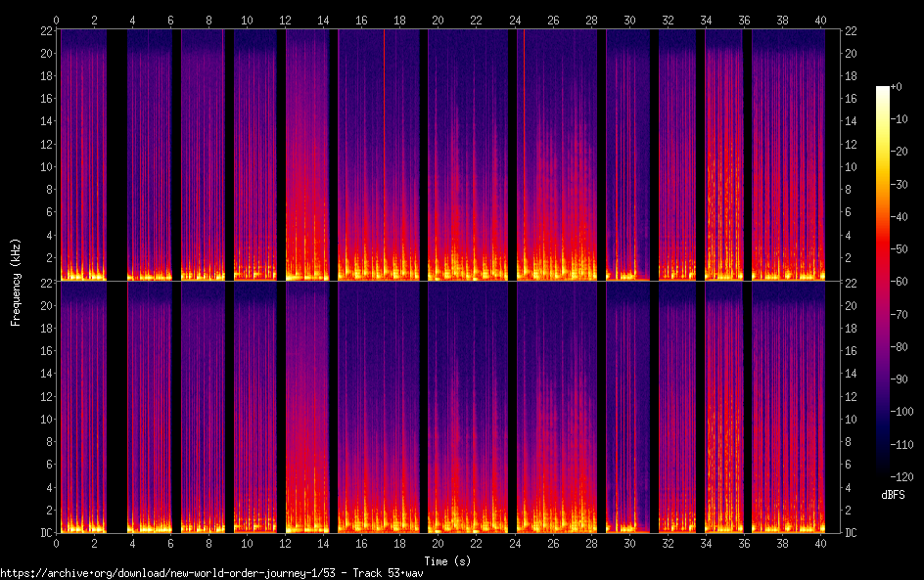
Task: Select the 20 tick on the bottom time axis
Action: click(438, 542)
